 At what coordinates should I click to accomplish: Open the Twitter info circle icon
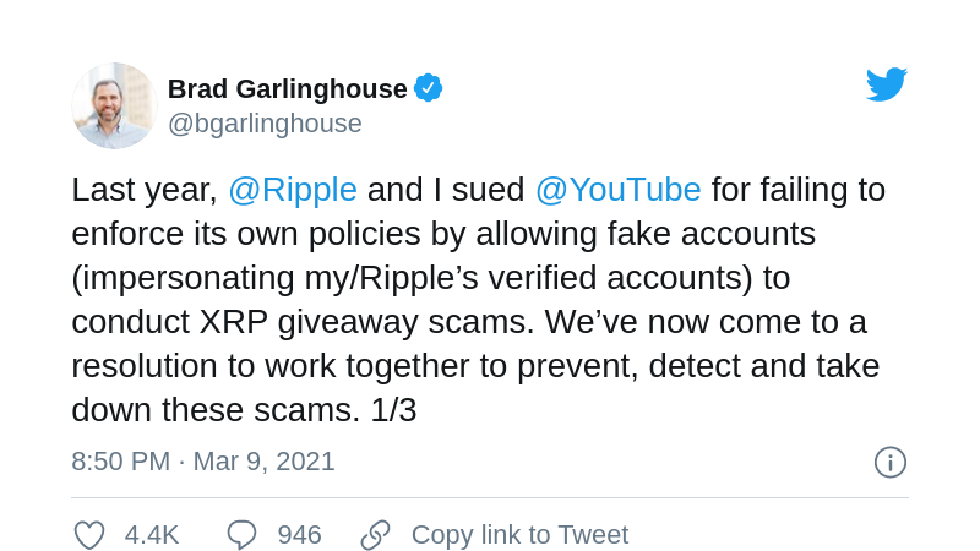(891, 462)
